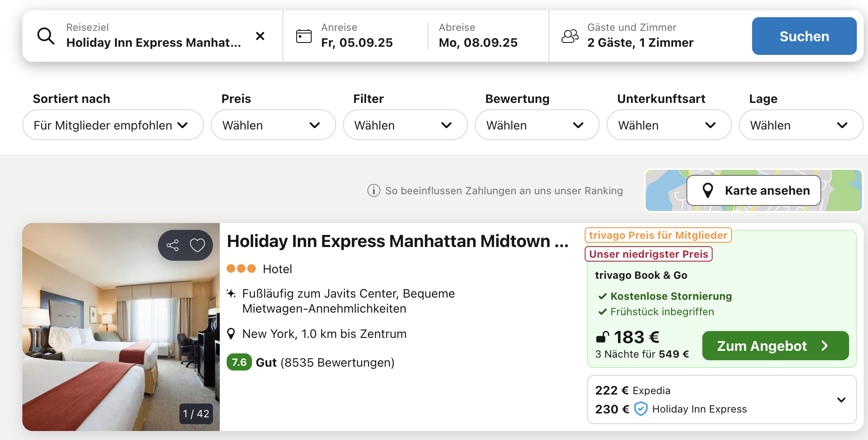The height and width of the screenshot is (440, 868).
Task: Click the hotel highlights sparkle icon
Action: (231, 293)
